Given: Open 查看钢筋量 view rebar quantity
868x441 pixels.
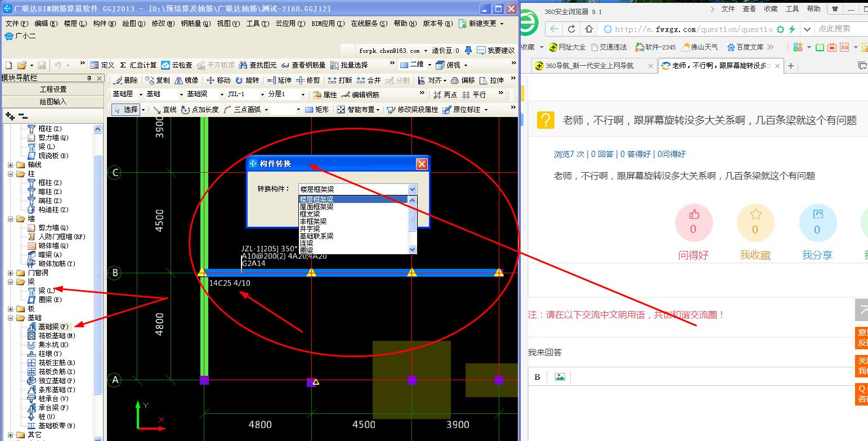Looking at the screenshot, I should 303,65.
